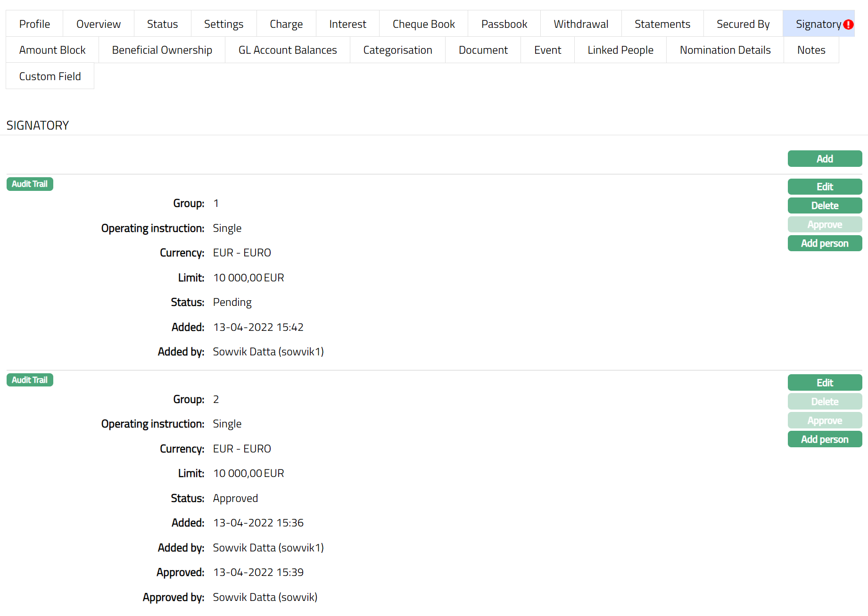Switch to the Cheque Book tab
Viewport: 868px width, 616px height.
pos(423,24)
